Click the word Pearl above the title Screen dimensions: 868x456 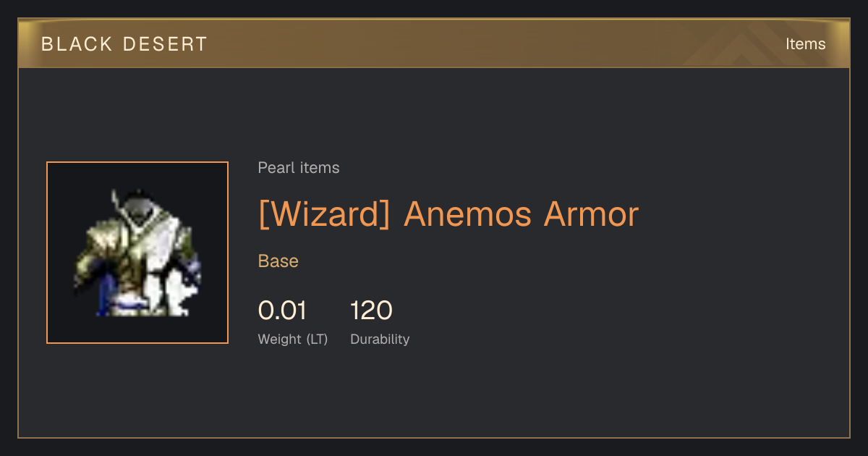point(273,168)
